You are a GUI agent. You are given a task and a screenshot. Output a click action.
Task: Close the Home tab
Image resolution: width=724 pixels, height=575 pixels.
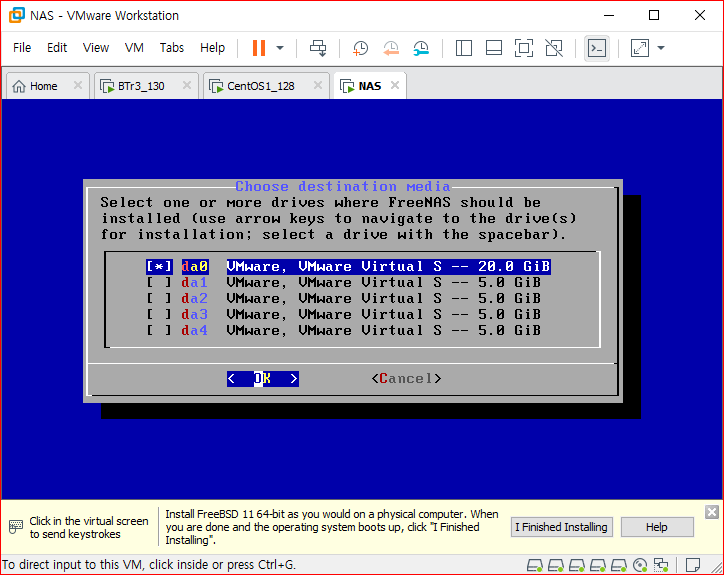[x=78, y=85]
